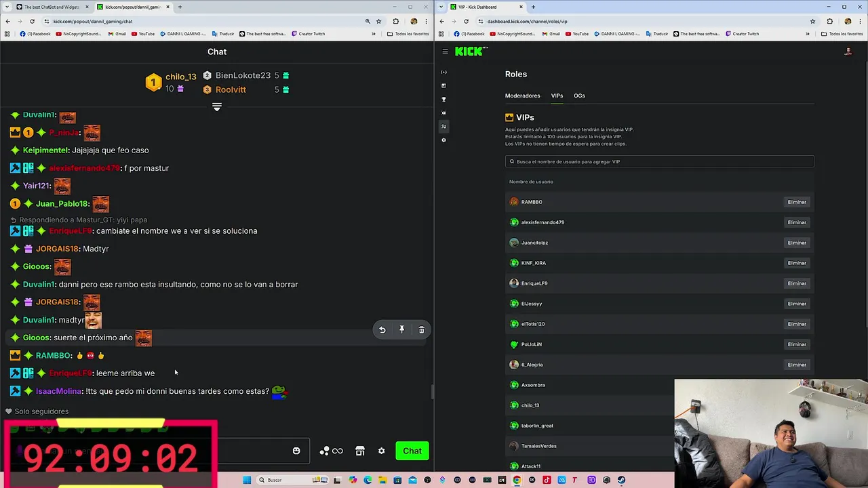Image resolution: width=868 pixels, height=488 pixels.
Task: Open the Kick dashboard hamburger menu
Action: [445, 52]
